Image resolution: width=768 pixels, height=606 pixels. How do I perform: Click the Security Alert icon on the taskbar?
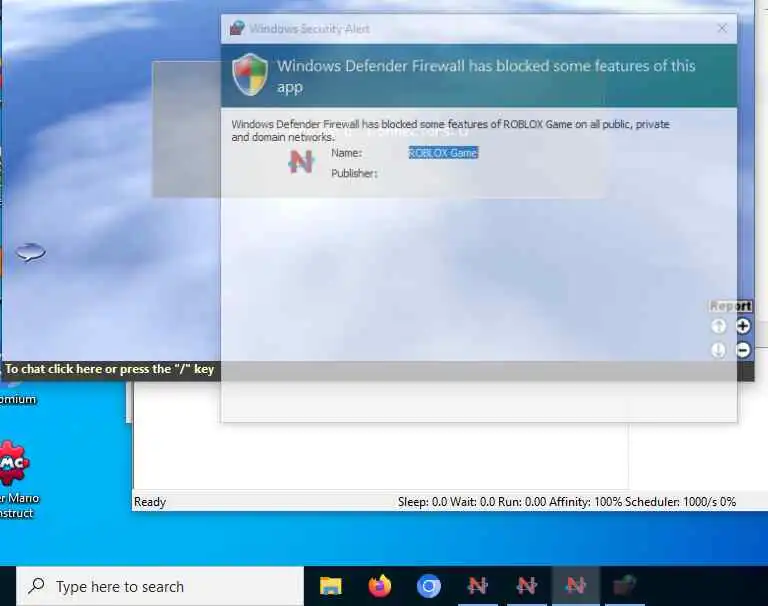pyautogui.click(x=624, y=586)
